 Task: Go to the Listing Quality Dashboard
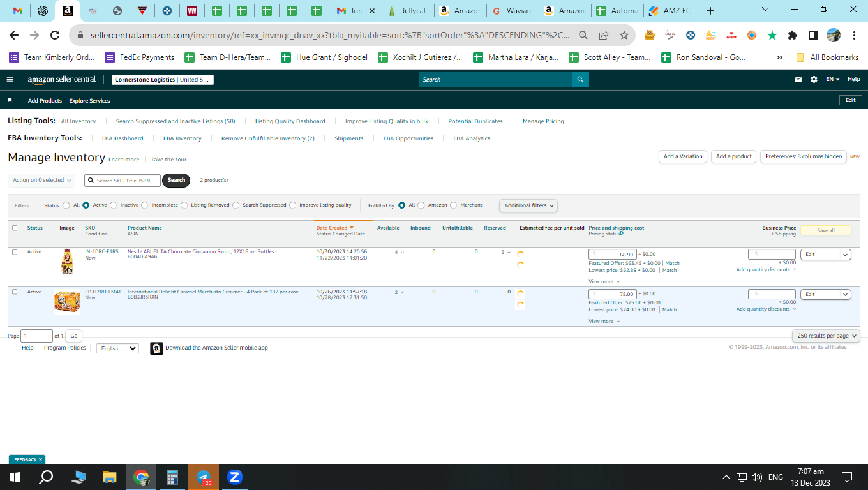(x=290, y=121)
